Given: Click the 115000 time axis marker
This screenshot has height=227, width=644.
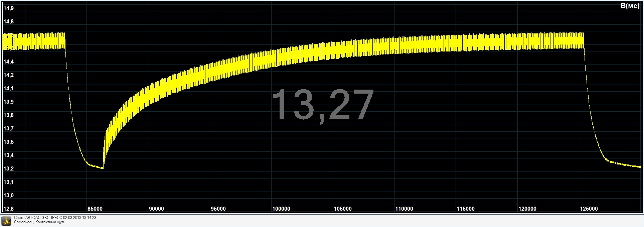Looking at the screenshot, I should pos(466,209).
